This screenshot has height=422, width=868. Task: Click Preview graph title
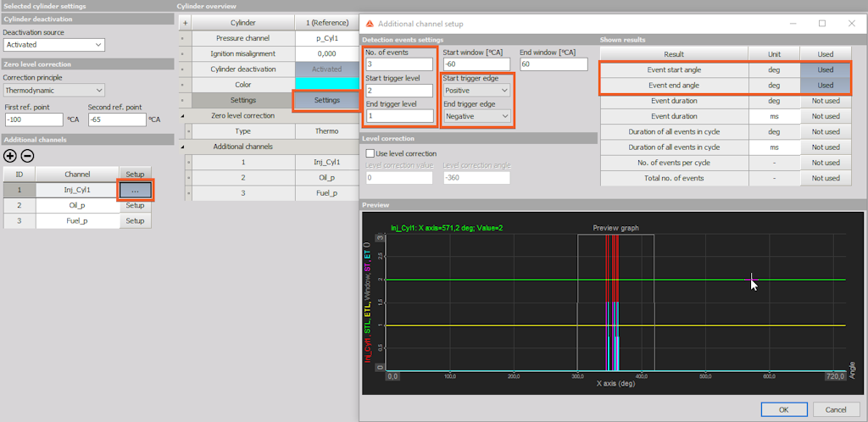615,228
